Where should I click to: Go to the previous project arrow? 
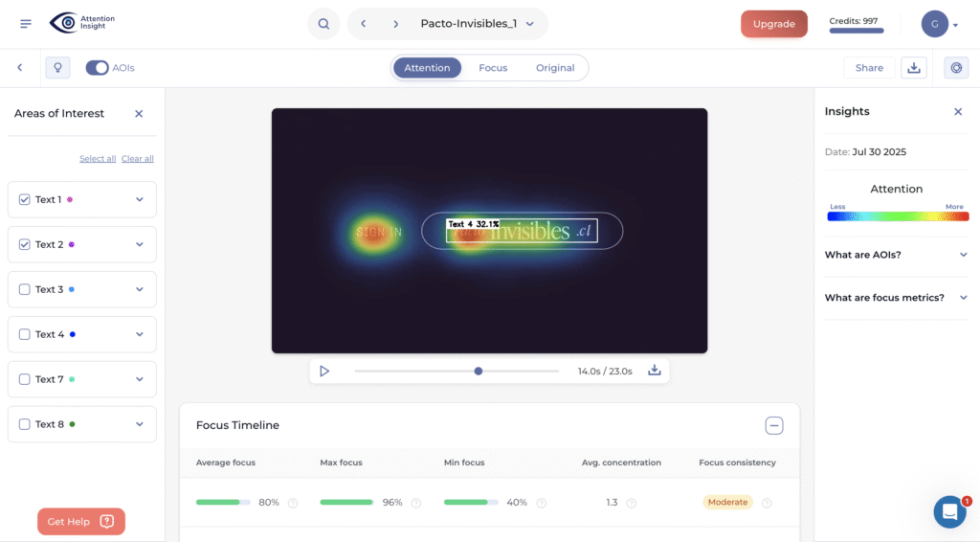[x=364, y=24]
